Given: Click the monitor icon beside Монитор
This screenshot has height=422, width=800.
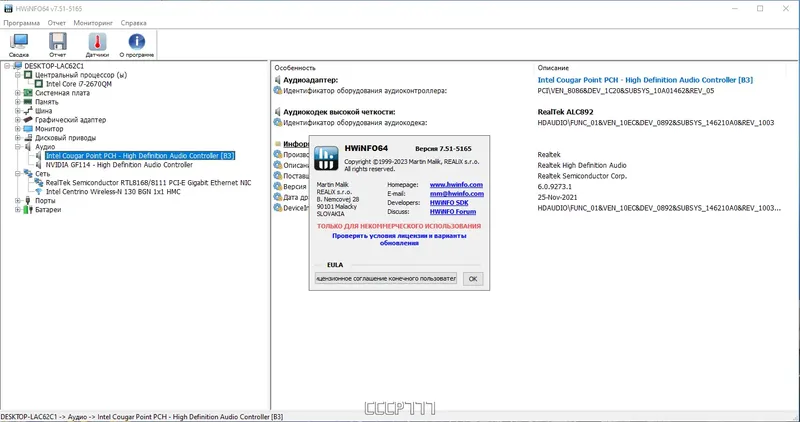Looking at the screenshot, I should coord(28,129).
